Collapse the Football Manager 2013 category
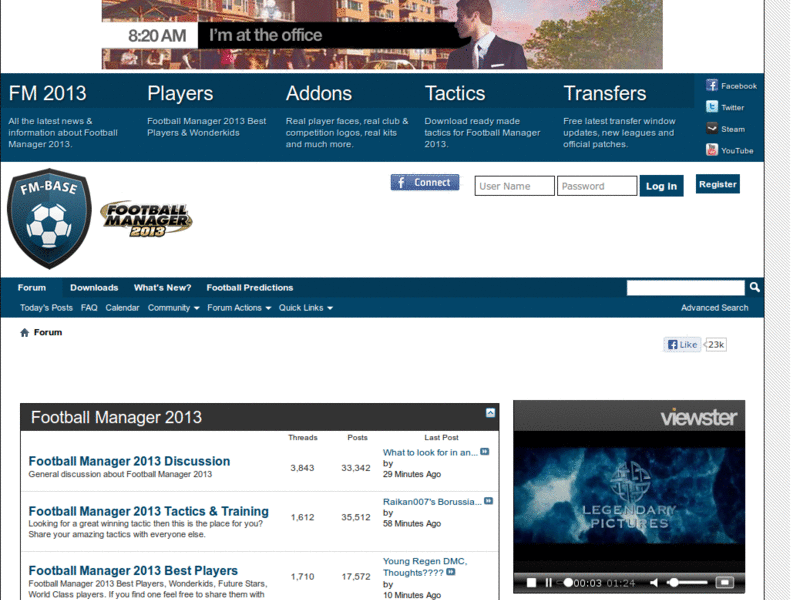The image size is (800, 600). pyautogui.click(x=490, y=413)
